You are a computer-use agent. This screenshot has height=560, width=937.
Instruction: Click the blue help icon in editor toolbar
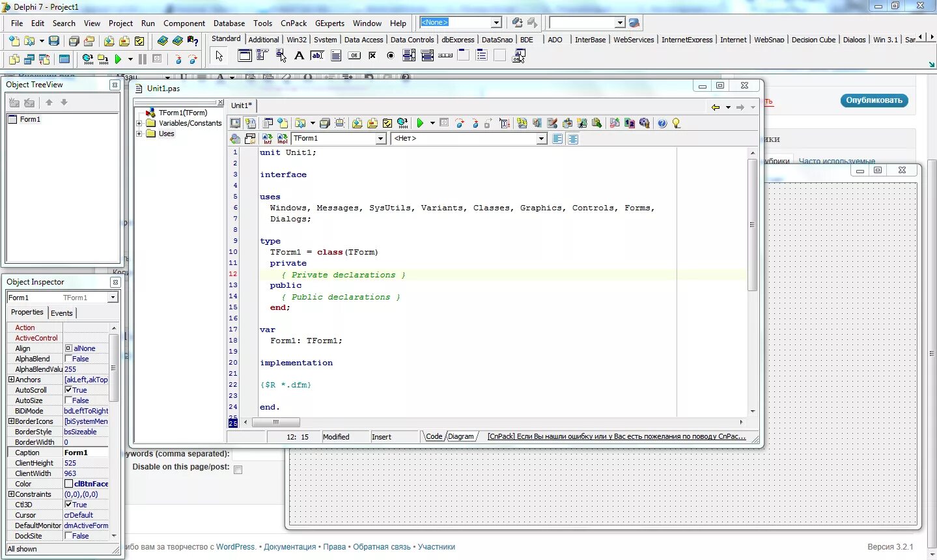tap(662, 123)
